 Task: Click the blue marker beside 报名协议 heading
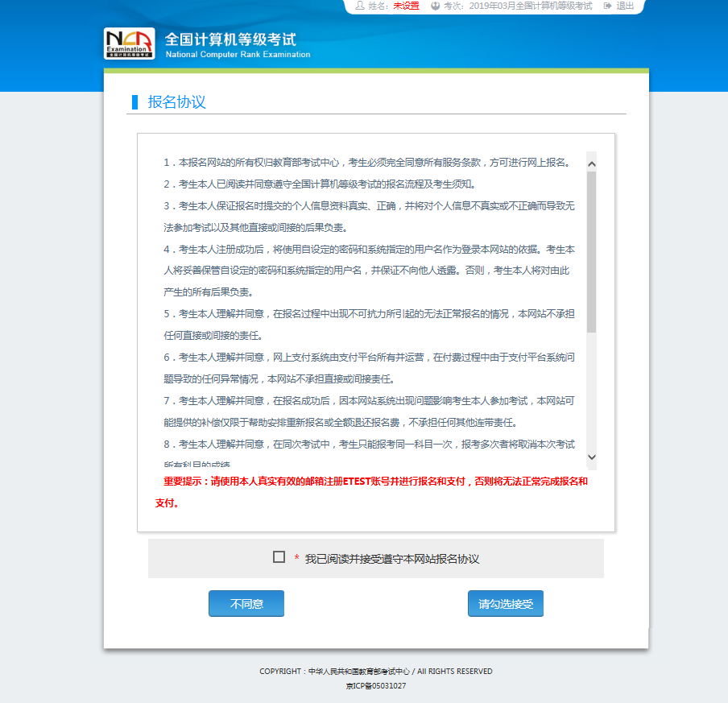pyautogui.click(x=135, y=102)
